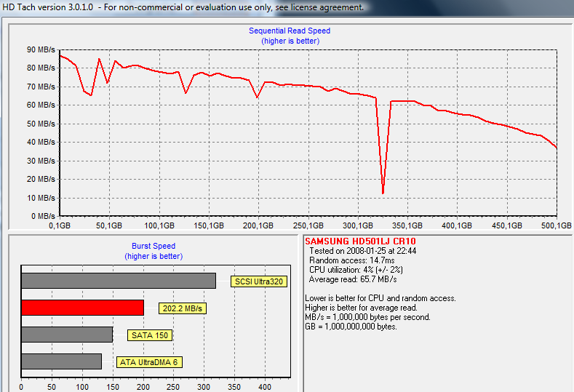
Task: Click the '50,1GB' x-axis label
Action: [x=108, y=225]
